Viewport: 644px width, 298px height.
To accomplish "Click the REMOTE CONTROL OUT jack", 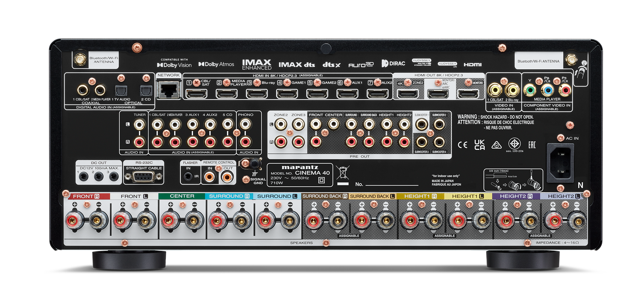I will click(227, 176).
